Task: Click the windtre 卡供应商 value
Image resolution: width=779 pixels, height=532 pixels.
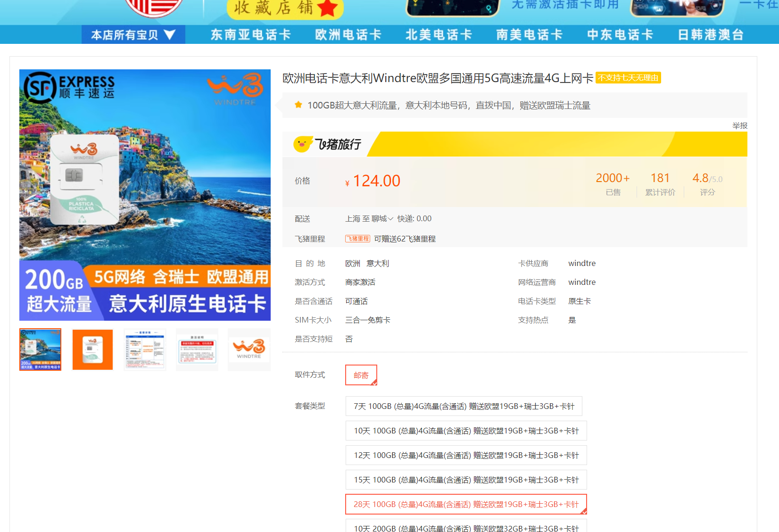Action: pos(582,263)
